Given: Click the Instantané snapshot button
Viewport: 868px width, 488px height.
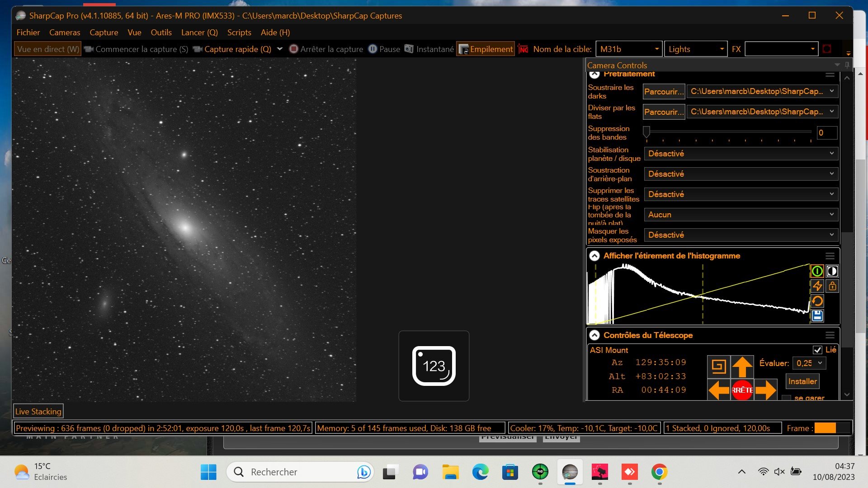Looking at the screenshot, I should (429, 49).
